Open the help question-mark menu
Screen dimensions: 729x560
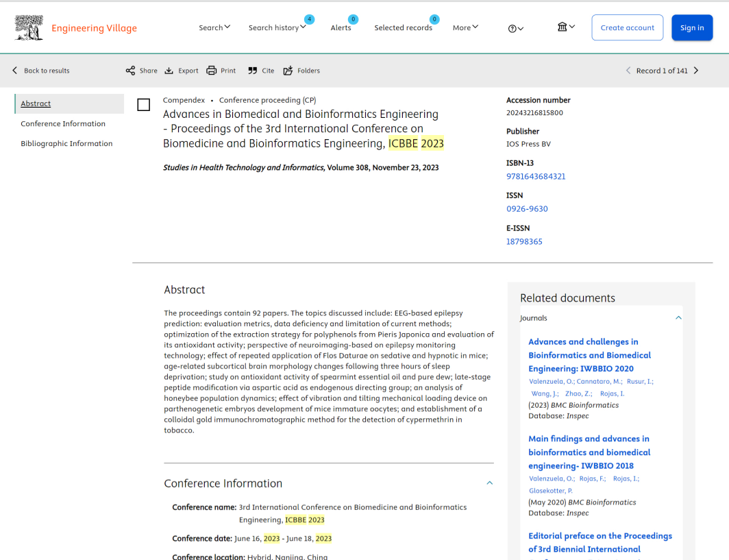(516, 28)
